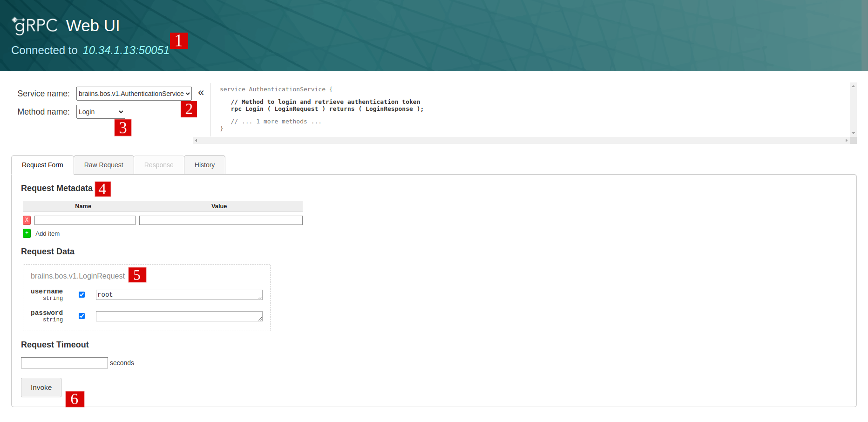The width and height of the screenshot is (868, 422).
Task: Click description scrollbar down arrow
Action: coord(853,133)
